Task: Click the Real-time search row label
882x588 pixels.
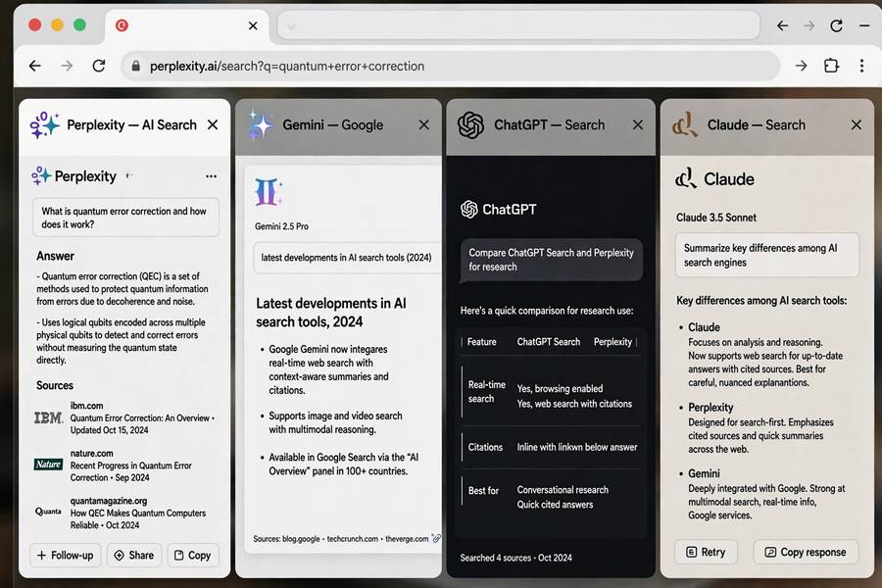Action: click(x=486, y=392)
